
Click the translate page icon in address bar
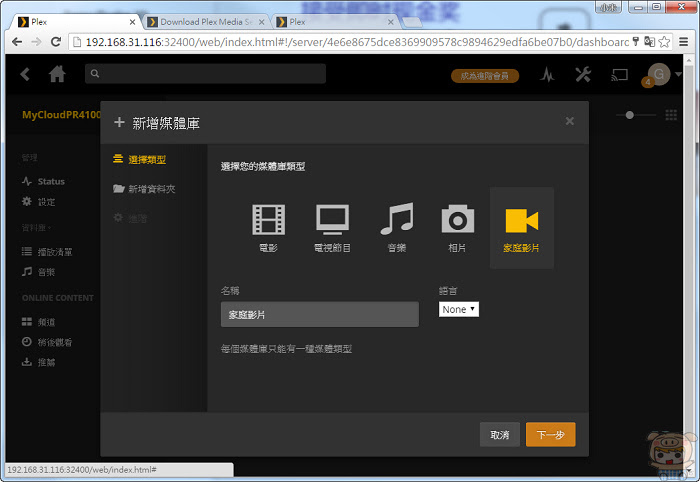650,42
